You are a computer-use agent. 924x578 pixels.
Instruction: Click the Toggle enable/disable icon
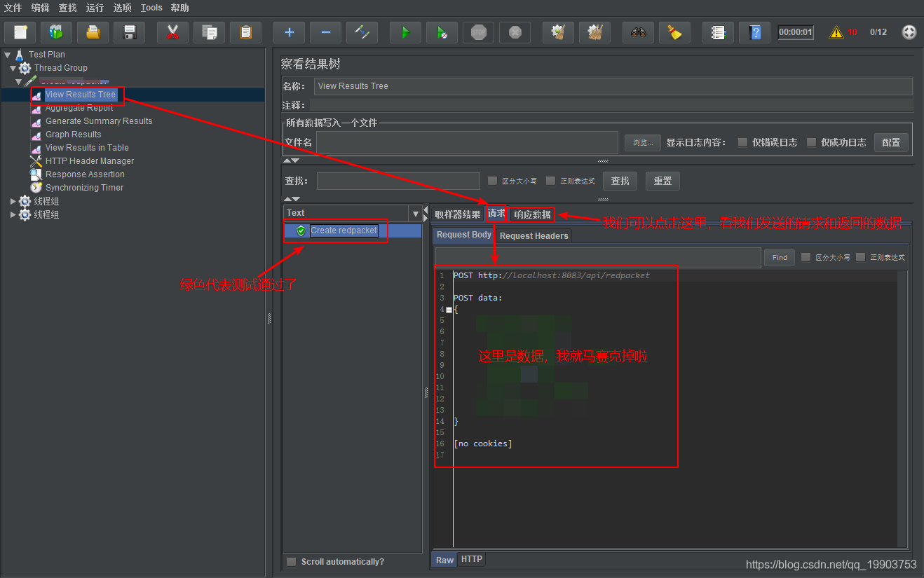[x=362, y=32]
